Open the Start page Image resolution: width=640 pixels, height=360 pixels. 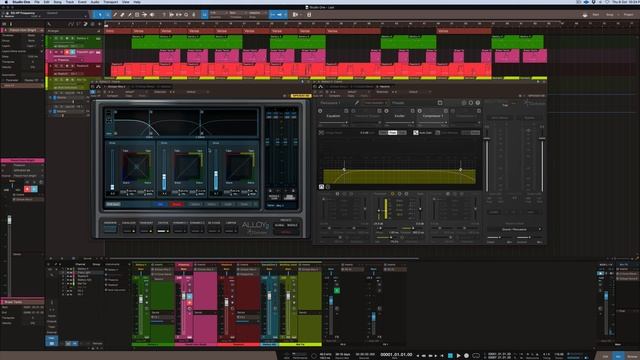click(596, 14)
